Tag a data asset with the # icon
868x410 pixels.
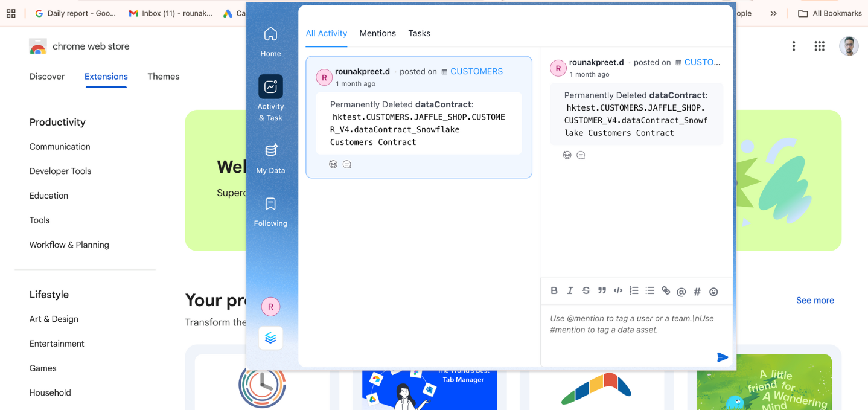click(697, 291)
